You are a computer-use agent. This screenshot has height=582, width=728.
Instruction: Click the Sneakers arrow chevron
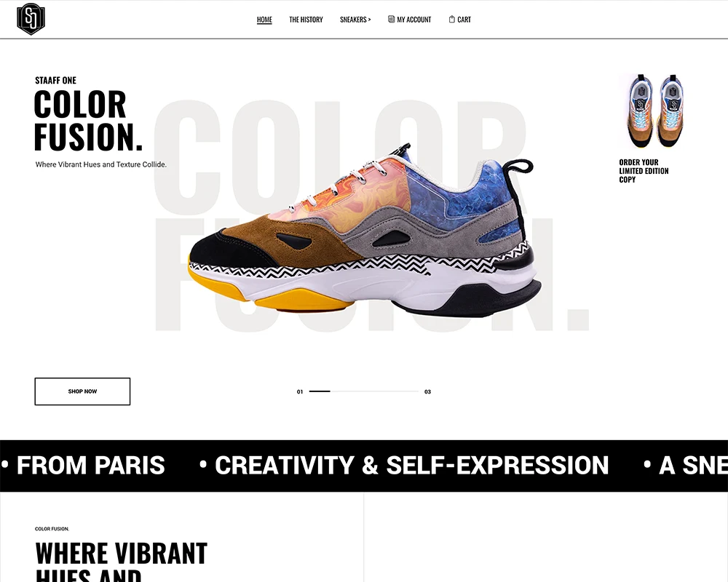coord(370,20)
